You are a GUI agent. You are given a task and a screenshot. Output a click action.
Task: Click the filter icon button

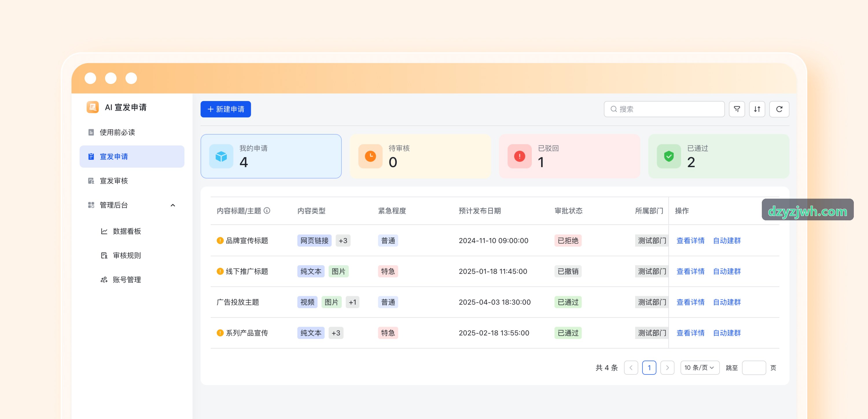point(737,109)
